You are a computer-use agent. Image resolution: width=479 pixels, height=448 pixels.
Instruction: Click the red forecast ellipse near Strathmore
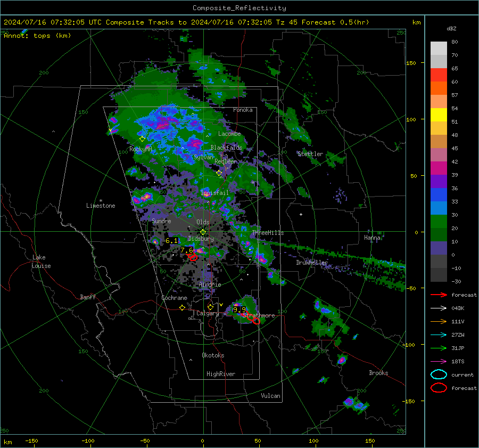257,321
